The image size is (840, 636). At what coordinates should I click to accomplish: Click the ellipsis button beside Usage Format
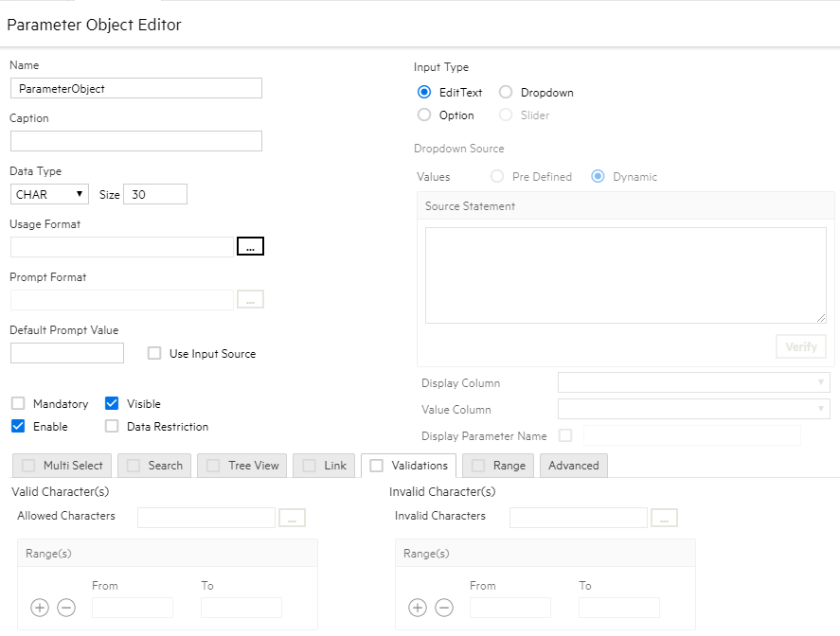[250, 246]
